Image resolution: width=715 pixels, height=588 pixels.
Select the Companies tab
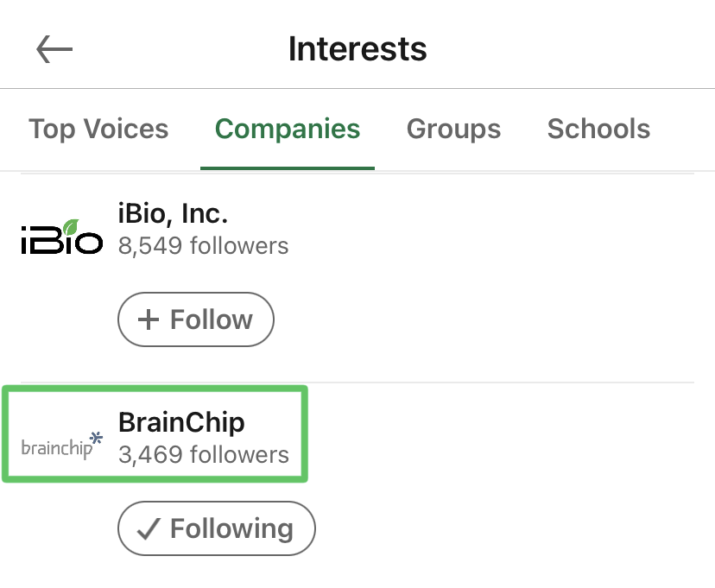288,129
